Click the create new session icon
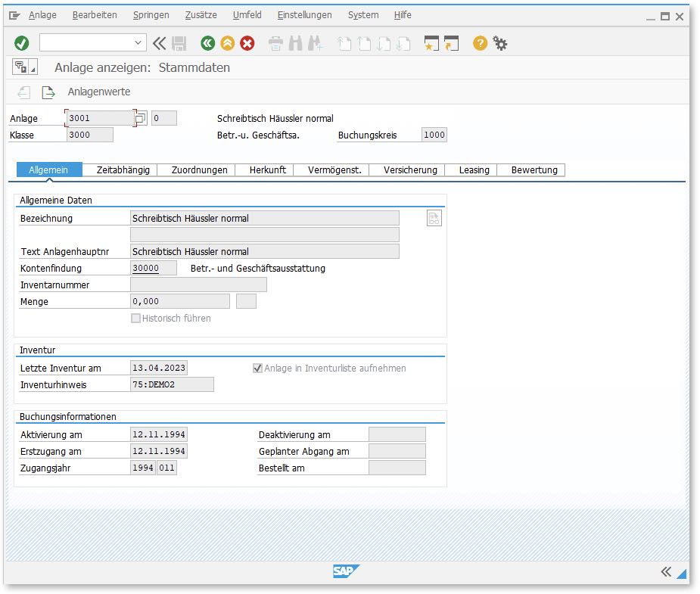Screen dimensions: 700x594 (431, 43)
